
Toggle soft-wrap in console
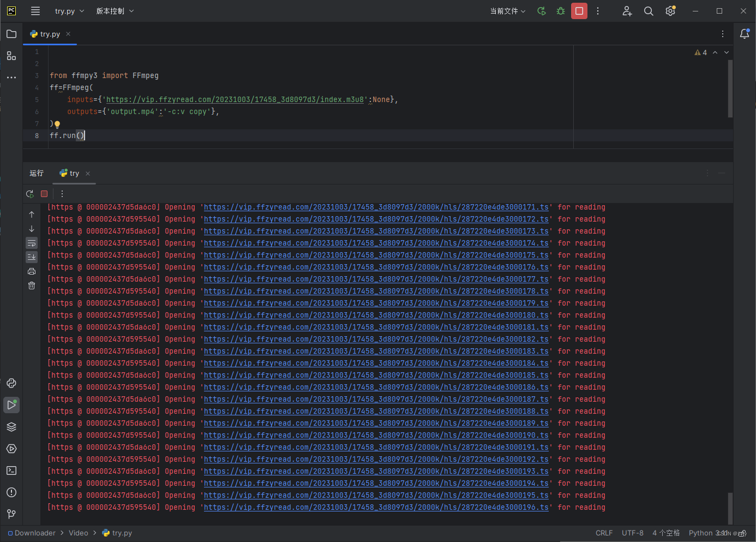tap(32, 243)
